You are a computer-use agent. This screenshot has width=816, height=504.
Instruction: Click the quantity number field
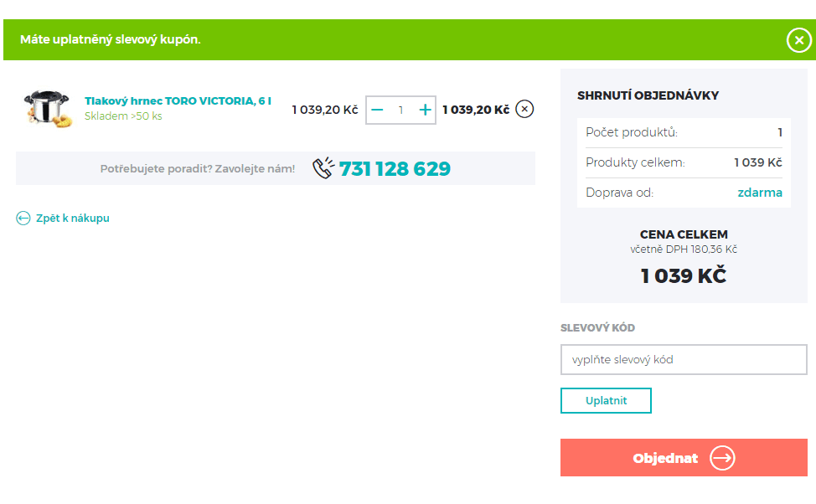click(x=401, y=110)
